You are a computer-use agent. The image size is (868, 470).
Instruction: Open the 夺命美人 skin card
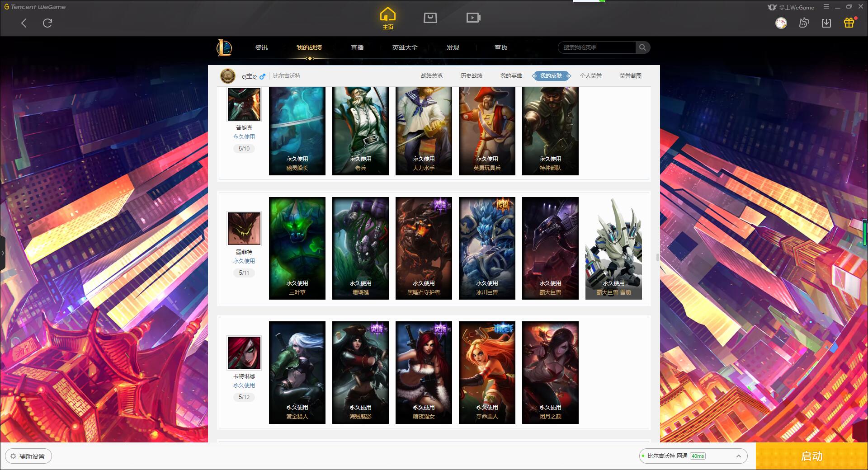coord(487,372)
